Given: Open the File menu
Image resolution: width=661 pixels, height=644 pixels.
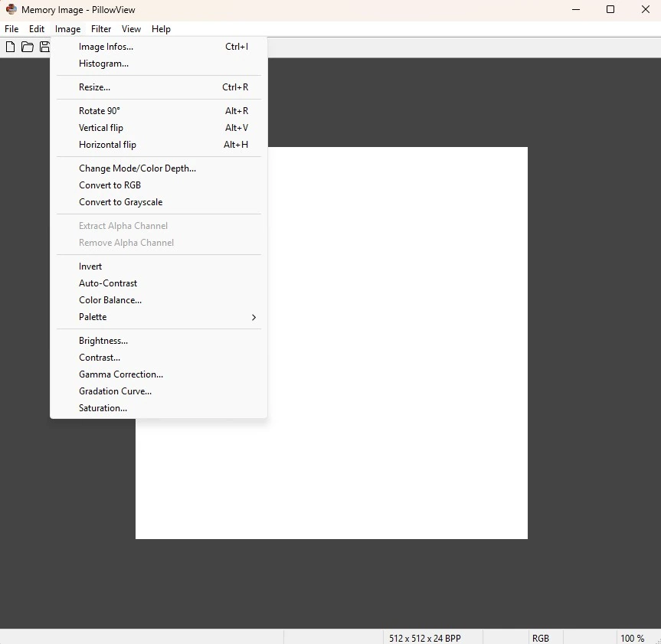Looking at the screenshot, I should (x=11, y=29).
